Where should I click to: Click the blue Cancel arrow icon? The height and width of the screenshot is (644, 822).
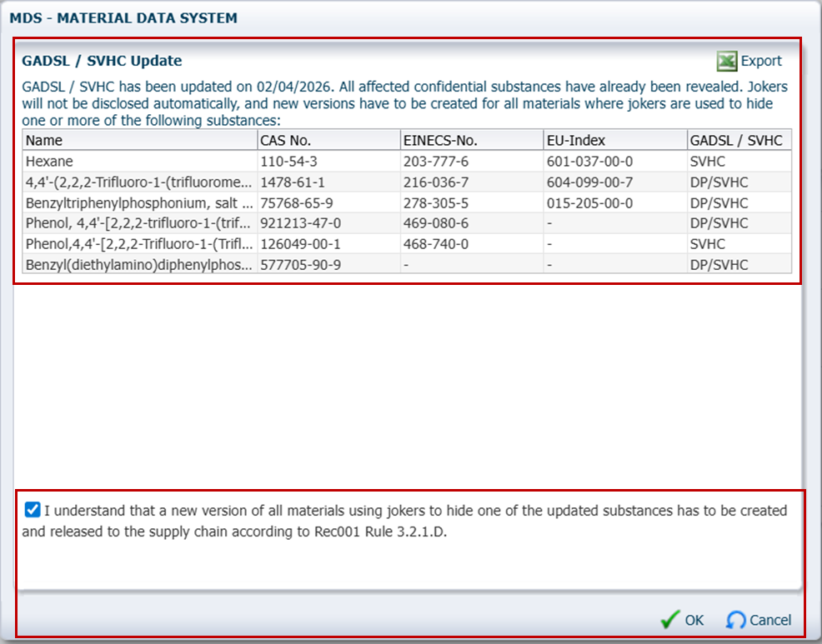pyautogui.click(x=735, y=621)
